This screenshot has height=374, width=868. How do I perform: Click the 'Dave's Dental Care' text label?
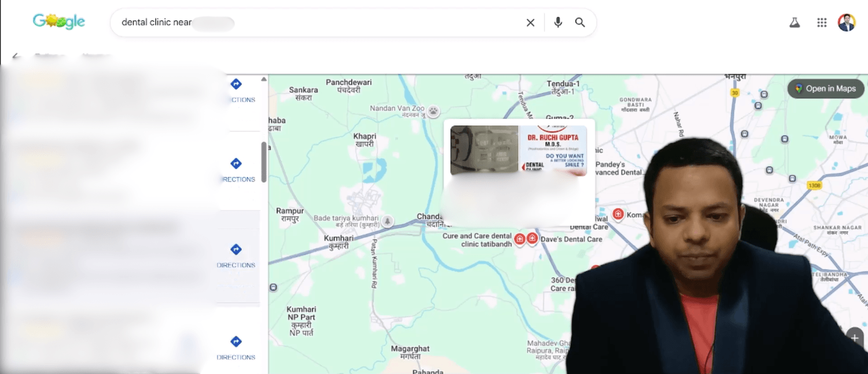[x=572, y=239]
